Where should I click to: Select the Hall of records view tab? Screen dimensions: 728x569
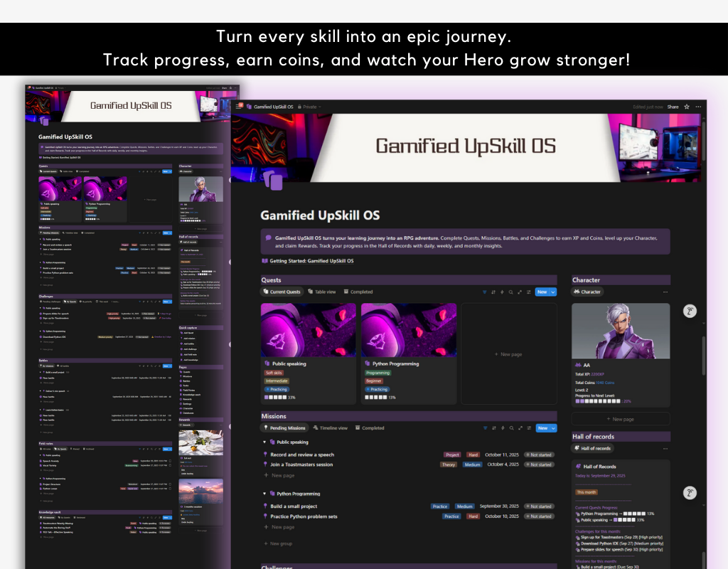click(x=592, y=448)
